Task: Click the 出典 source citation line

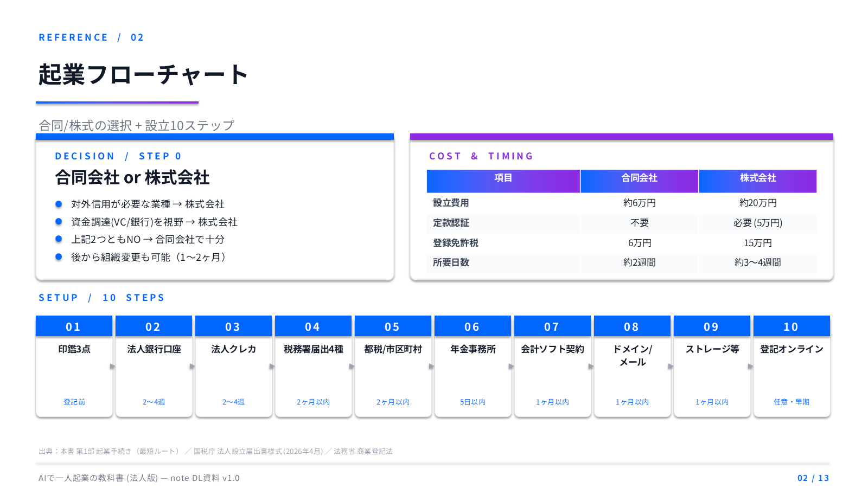Action: pos(215,451)
